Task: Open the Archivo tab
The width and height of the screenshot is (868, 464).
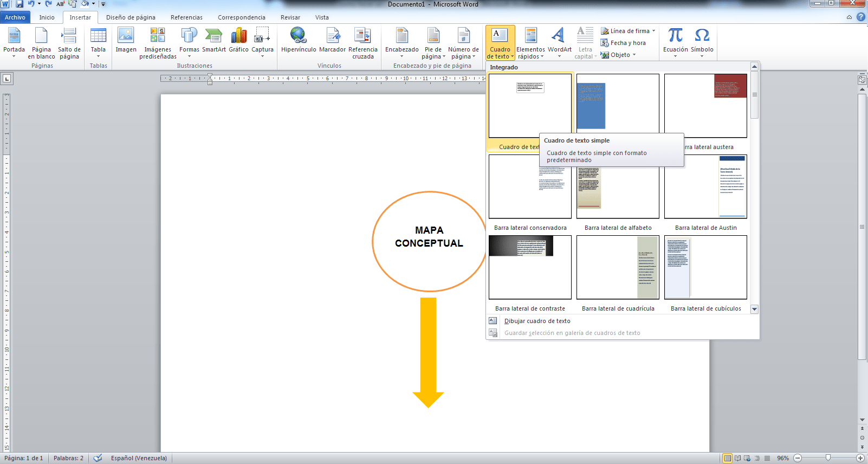Action: click(15, 17)
